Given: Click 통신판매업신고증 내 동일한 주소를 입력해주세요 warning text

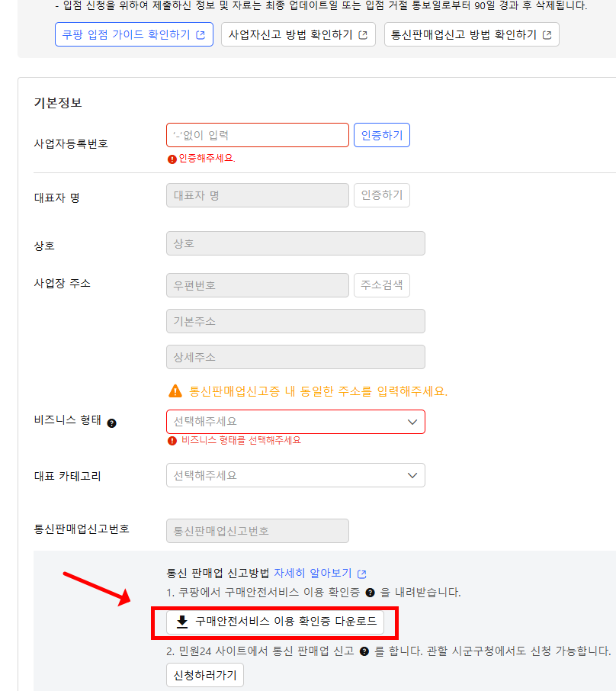Looking at the screenshot, I should (x=318, y=391).
